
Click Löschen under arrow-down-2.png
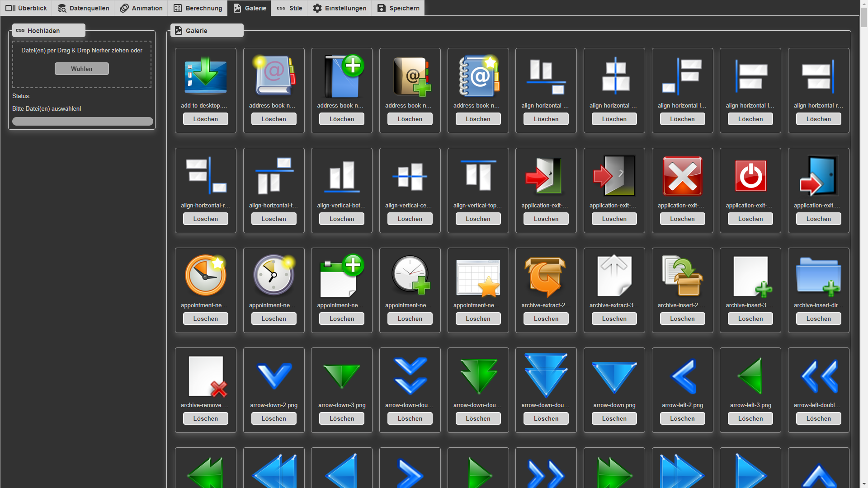click(274, 418)
